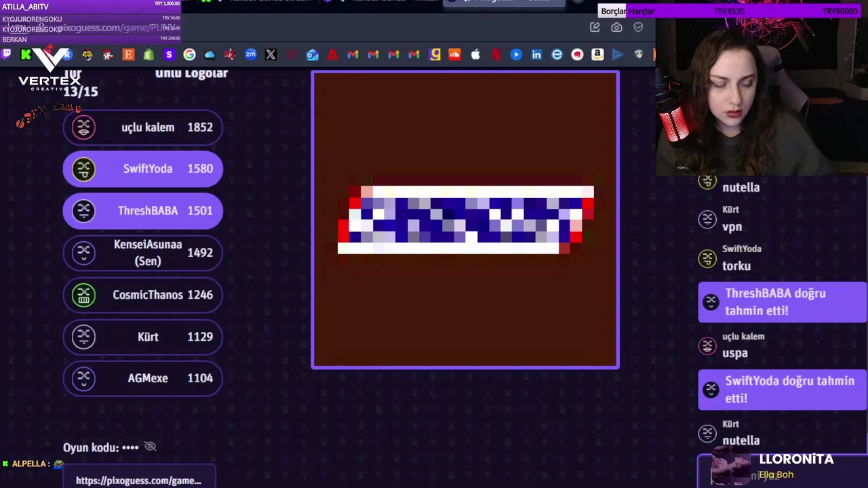Viewport: 868px width, 488px height.
Task: Click the 'Oyun kodu' label
Action: point(91,447)
